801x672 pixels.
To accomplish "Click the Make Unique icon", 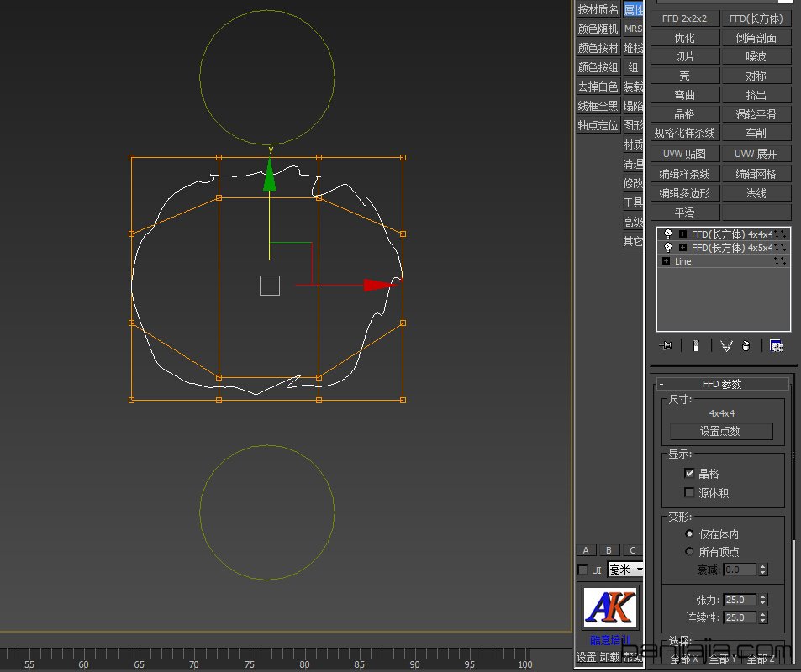I will point(726,345).
